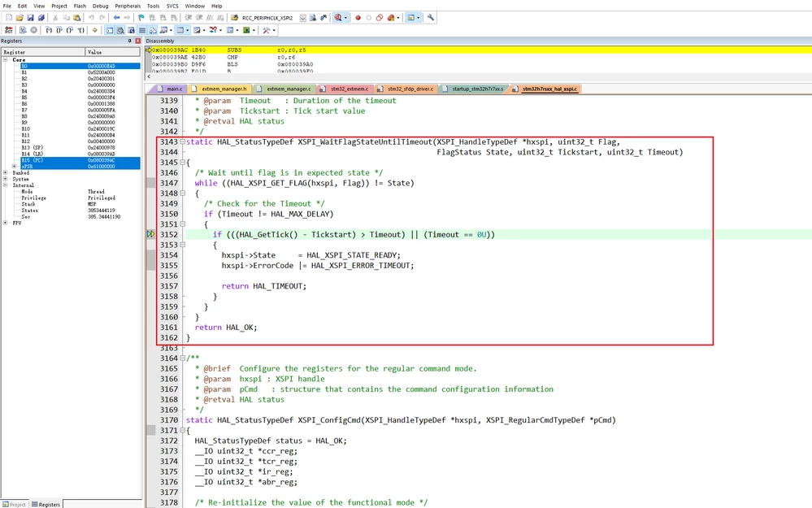This screenshot has width=812, height=508.
Task: Insert a bookmark with the flag icon
Action: coord(141,18)
